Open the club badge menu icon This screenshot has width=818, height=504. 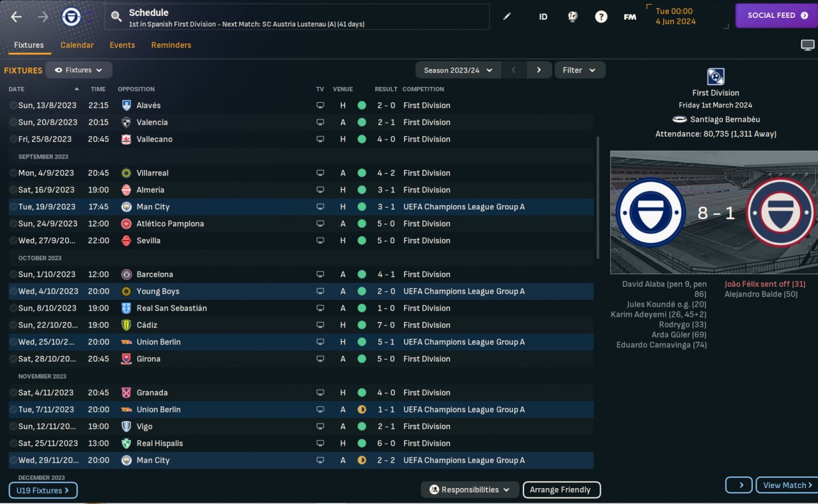(x=71, y=17)
